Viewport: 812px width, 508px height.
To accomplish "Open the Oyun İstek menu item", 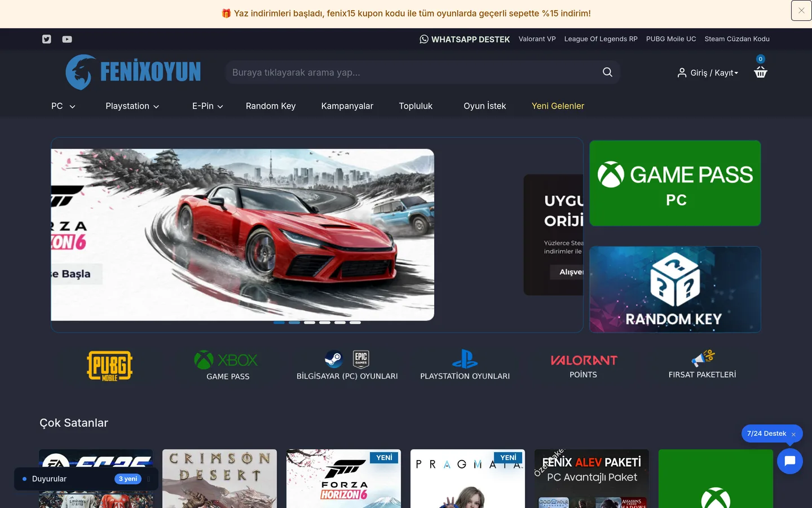I will [485, 106].
